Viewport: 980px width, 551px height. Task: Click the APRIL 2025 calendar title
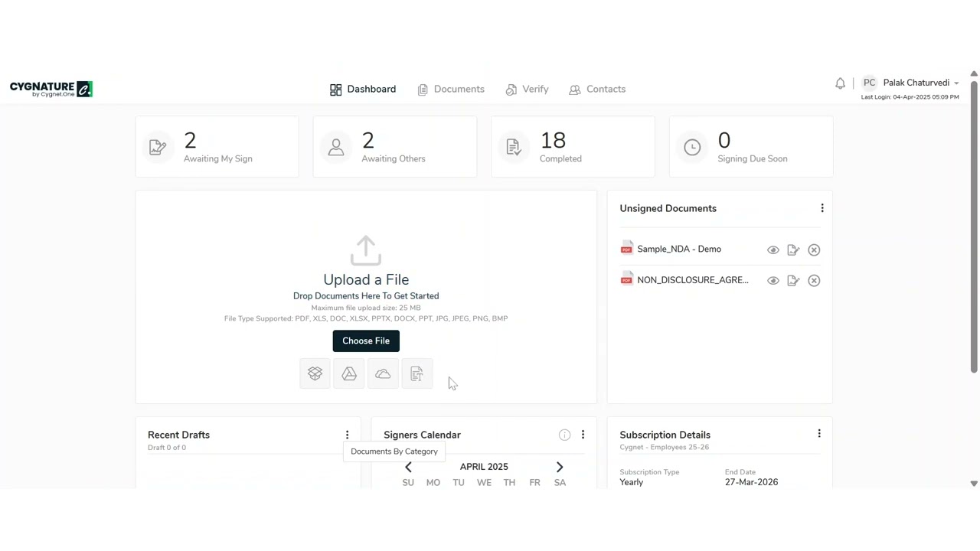pos(484,467)
